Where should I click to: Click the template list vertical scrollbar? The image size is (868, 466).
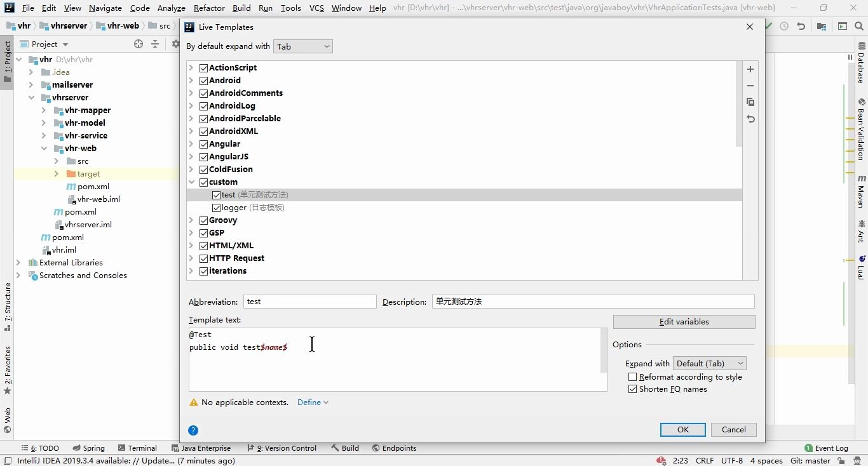pyautogui.click(x=738, y=104)
